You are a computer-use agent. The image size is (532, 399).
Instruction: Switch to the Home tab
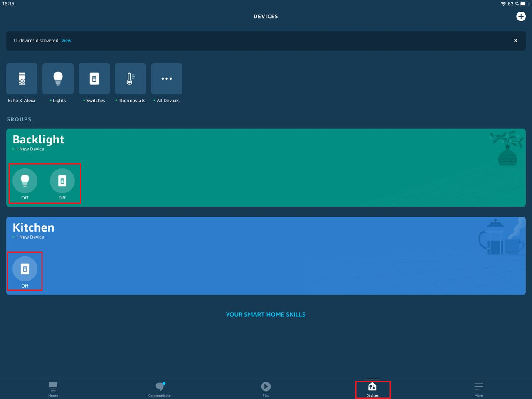53,388
